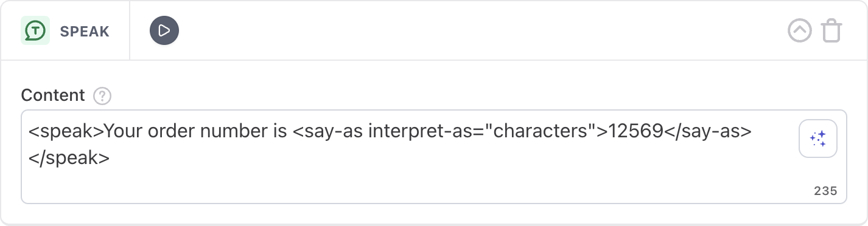Click the Content field label
The image size is (868, 226).
pos(53,95)
